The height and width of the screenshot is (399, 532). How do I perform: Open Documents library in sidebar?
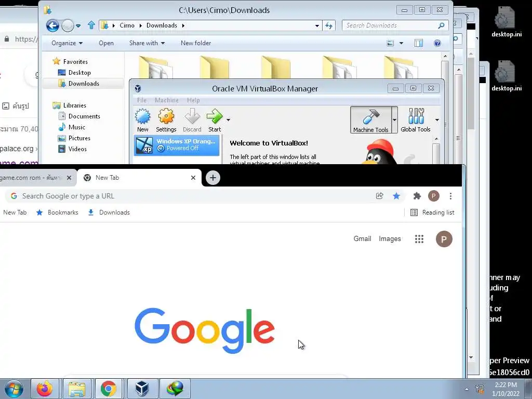tap(79, 116)
